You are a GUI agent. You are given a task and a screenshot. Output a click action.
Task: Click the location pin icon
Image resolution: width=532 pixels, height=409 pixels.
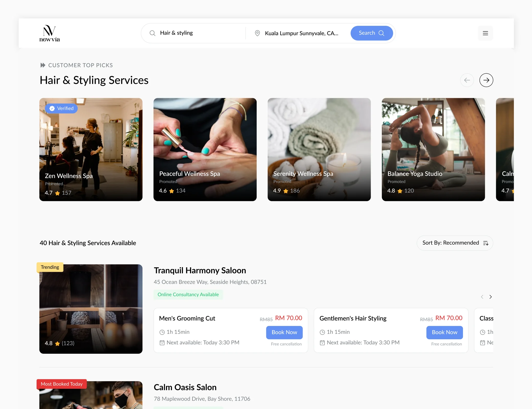[257, 33]
